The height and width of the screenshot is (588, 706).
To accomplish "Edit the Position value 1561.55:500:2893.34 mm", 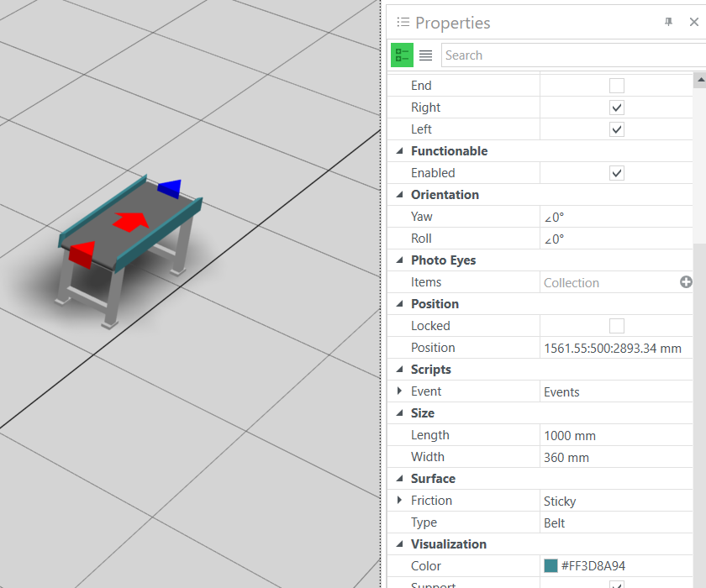I will 616,348.
